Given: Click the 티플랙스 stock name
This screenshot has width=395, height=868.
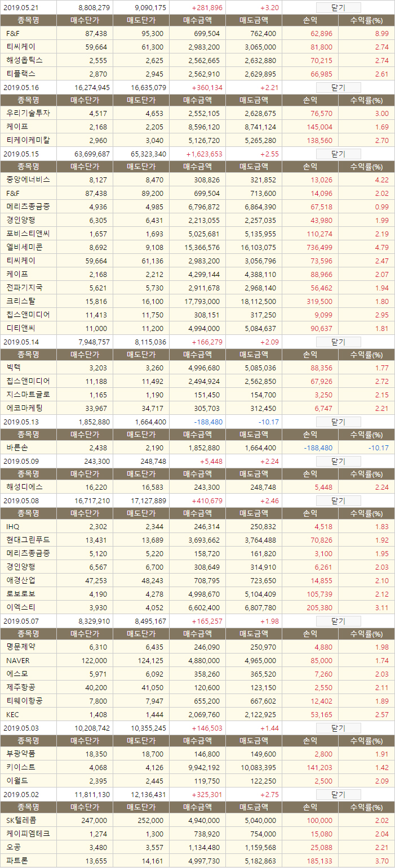Looking at the screenshot, I should tap(21, 74).
